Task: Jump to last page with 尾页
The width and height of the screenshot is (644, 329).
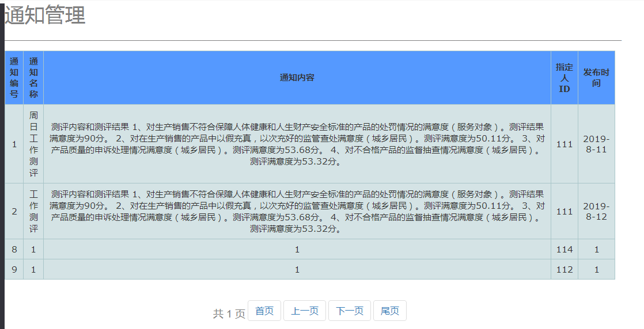Action: [x=390, y=311]
